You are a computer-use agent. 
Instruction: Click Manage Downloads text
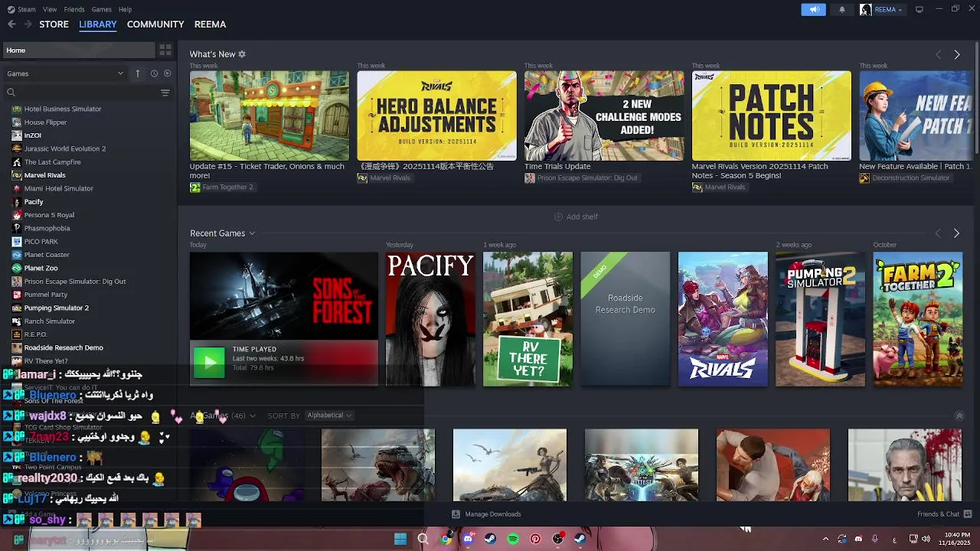(x=493, y=514)
